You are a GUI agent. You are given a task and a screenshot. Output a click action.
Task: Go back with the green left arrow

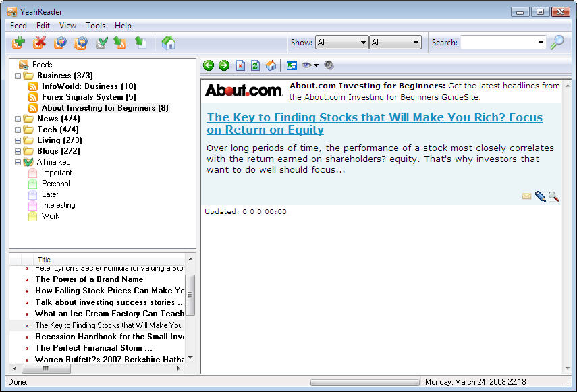click(209, 65)
